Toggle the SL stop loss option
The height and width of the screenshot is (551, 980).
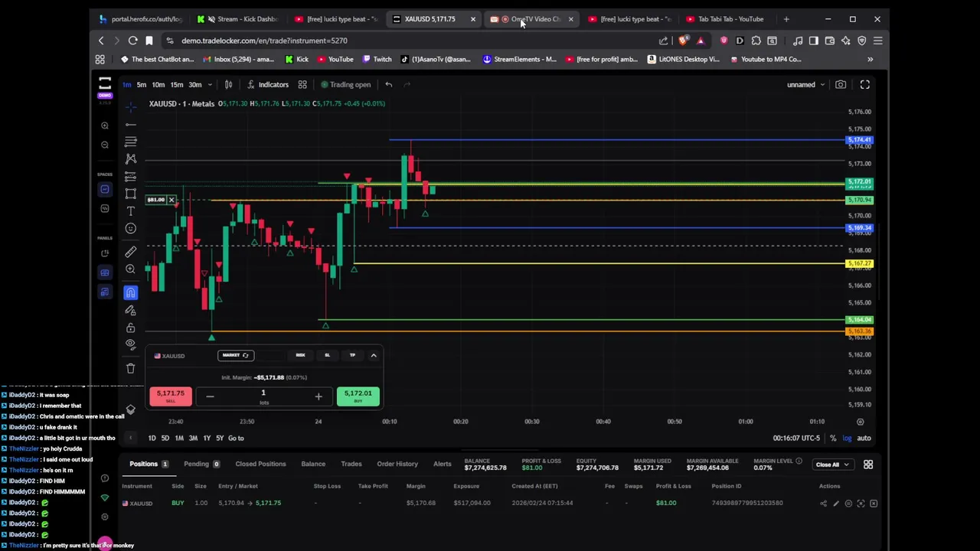pos(327,355)
